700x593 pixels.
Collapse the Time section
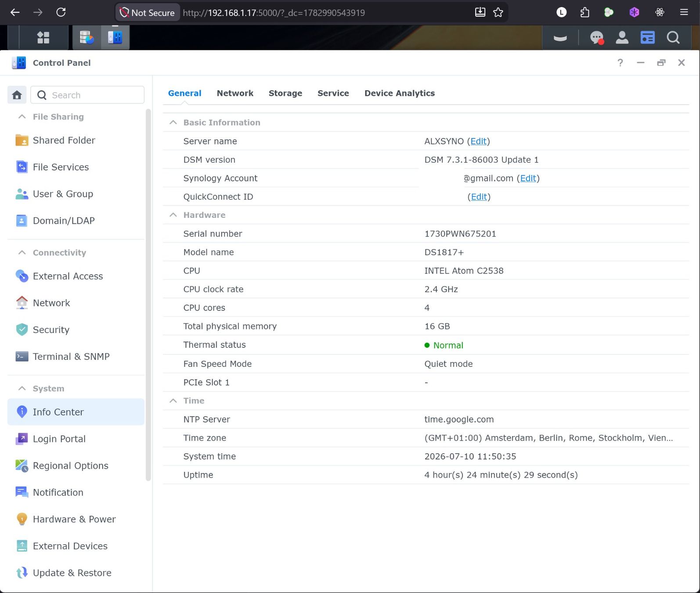pos(173,401)
